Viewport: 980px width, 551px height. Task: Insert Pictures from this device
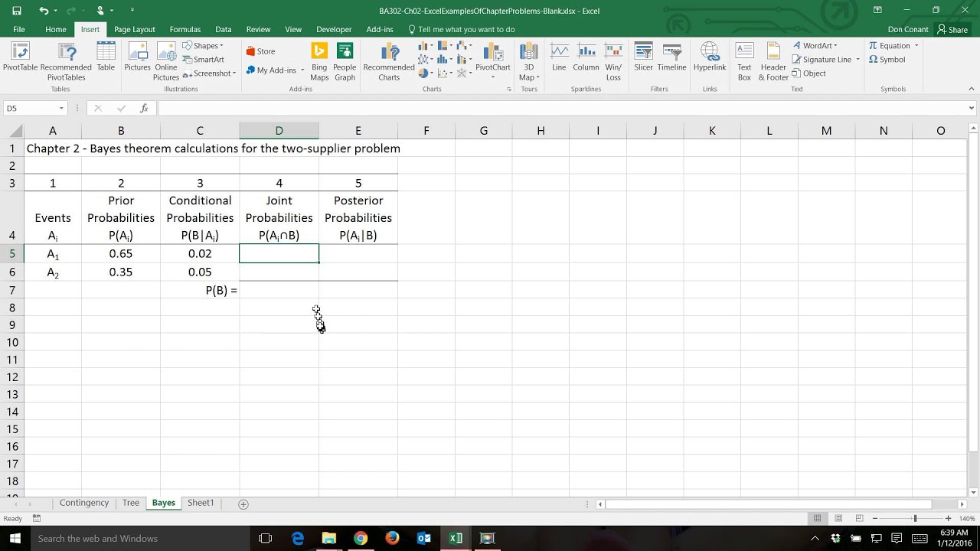[138, 57]
